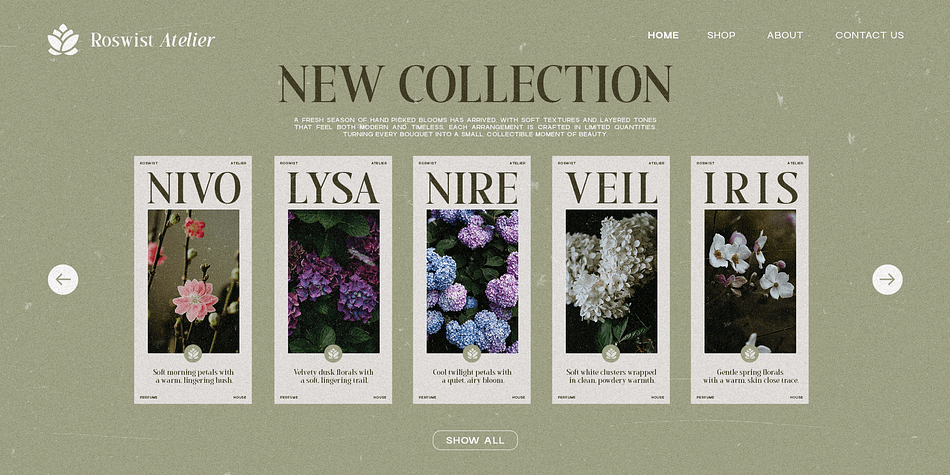950x475 pixels.
Task: Click lotus badge on IRIS card
Action: 750,353
